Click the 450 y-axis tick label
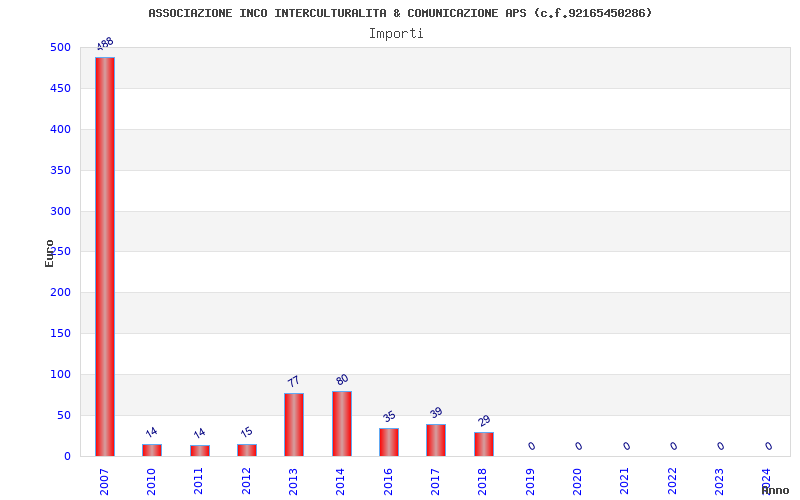The image size is (800, 500). pos(60,88)
